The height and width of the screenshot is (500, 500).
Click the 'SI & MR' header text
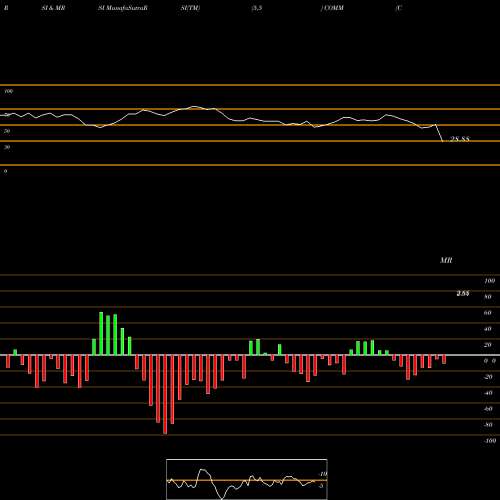coord(53,8)
